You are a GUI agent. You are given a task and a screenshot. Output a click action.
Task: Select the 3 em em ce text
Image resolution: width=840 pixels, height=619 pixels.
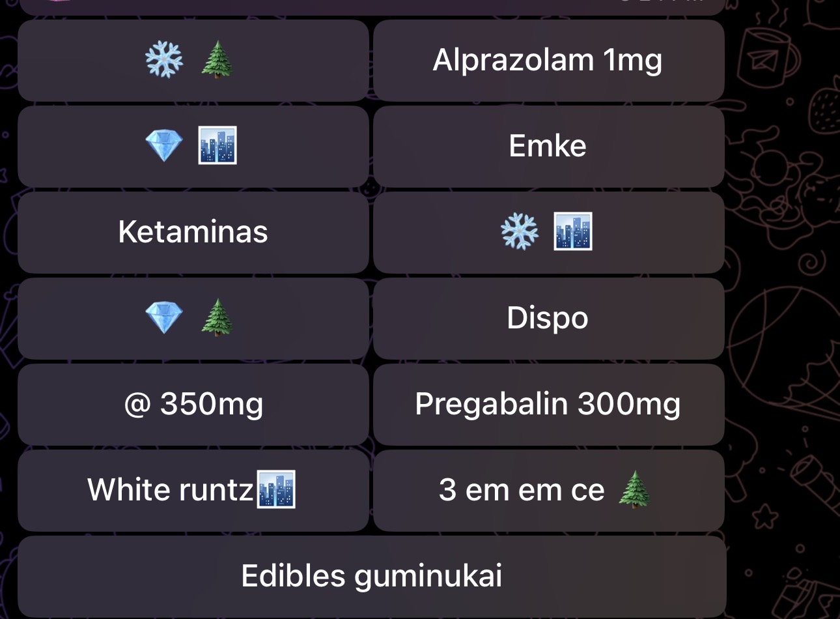[x=522, y=490]
